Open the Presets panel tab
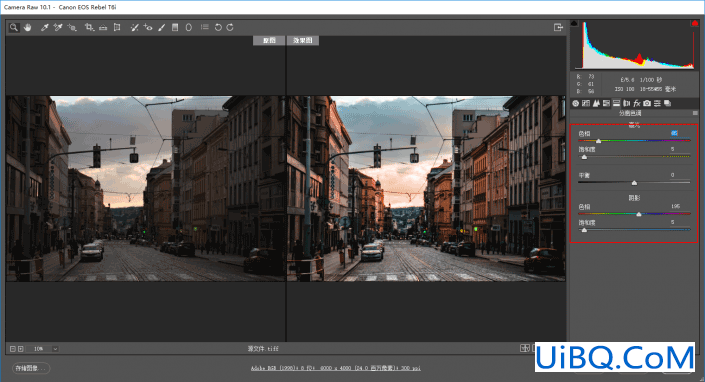This screenshot has height=382, width=705. pos(657,103)
